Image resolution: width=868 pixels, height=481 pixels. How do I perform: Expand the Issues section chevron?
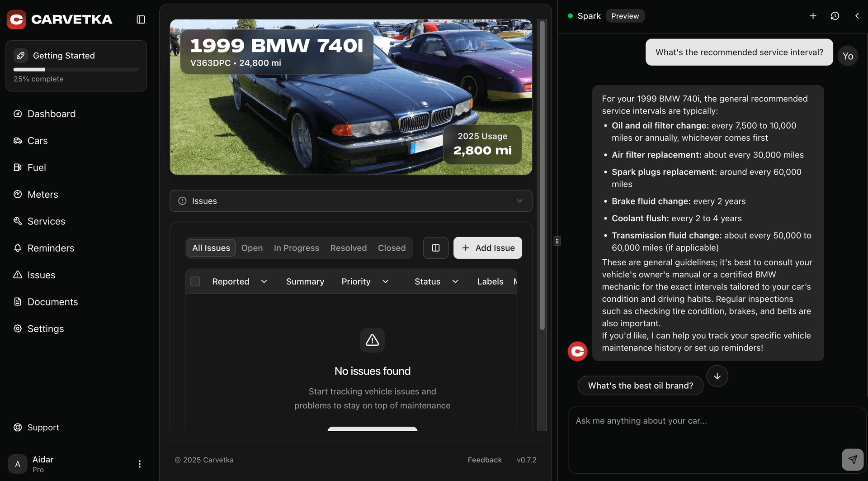pos(519,201)
